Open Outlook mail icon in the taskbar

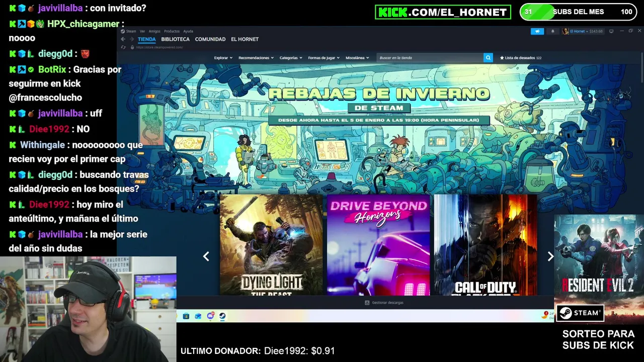198,316
